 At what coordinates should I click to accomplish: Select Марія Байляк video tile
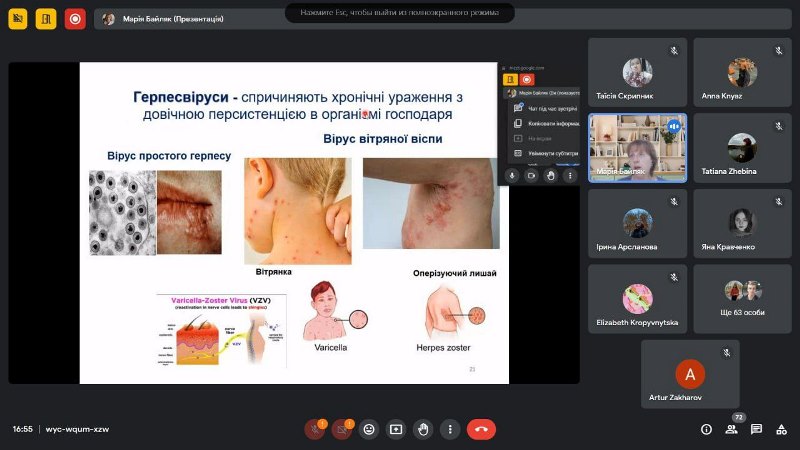[637, 148]
